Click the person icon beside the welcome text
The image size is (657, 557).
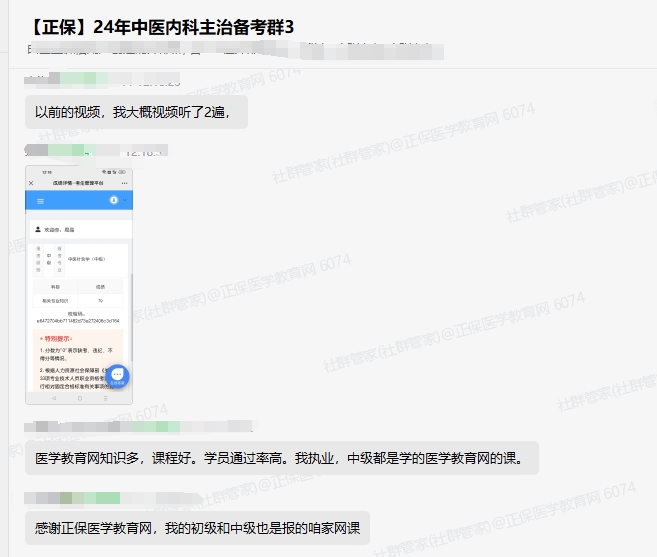[x=38, y=229]
